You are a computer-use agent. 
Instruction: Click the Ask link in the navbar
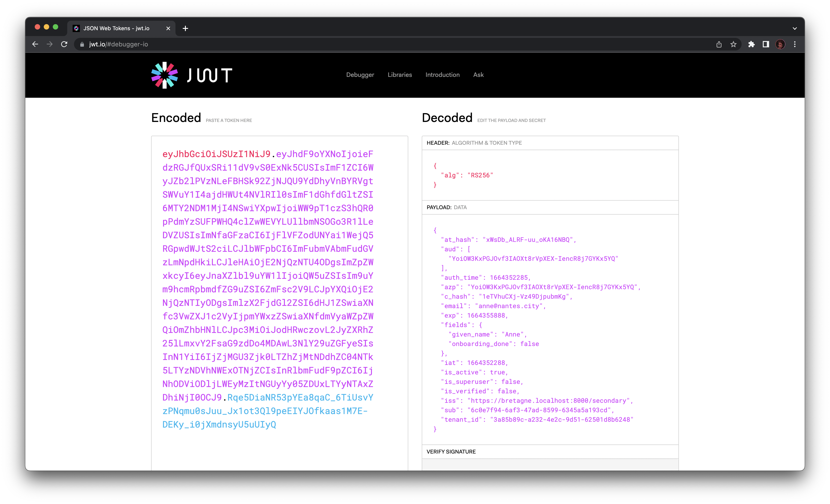pyautogui.click(x=478, y=75)
